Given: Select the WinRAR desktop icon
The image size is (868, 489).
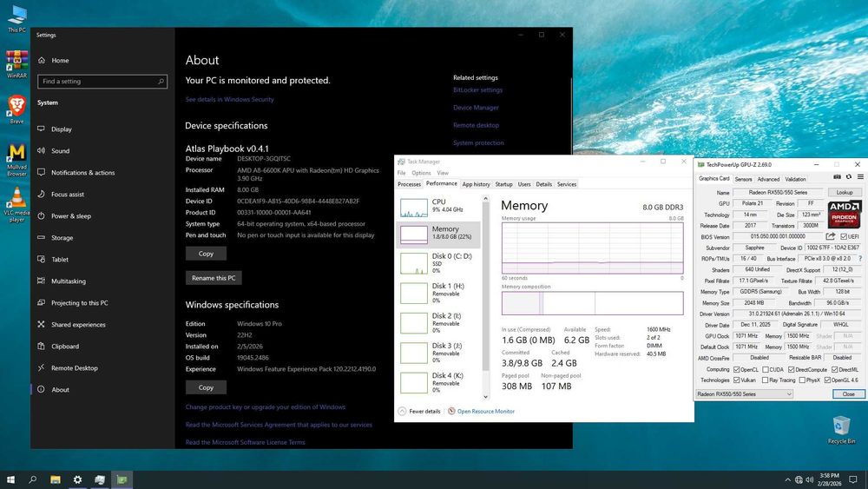Looking at the screenshot, I should pyautogui.click(x=16, y=64).
